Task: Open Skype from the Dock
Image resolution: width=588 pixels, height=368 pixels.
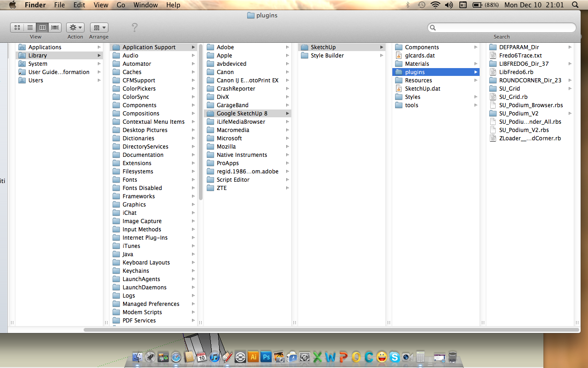Action: click(x=394, y=356)
